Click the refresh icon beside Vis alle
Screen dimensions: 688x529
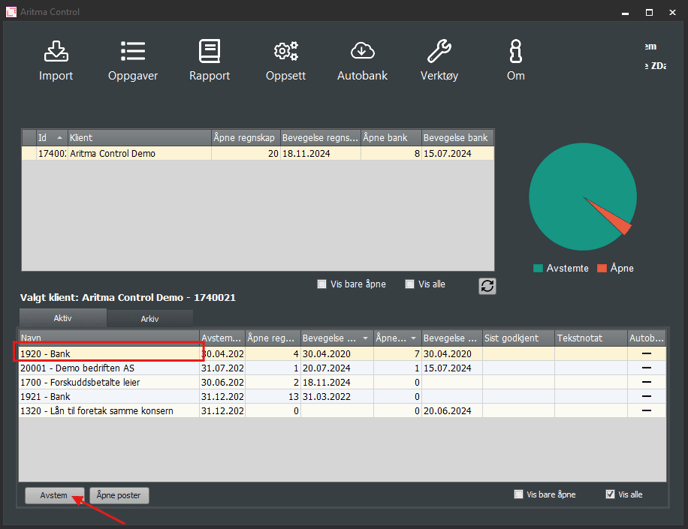(x=487, y=286)
